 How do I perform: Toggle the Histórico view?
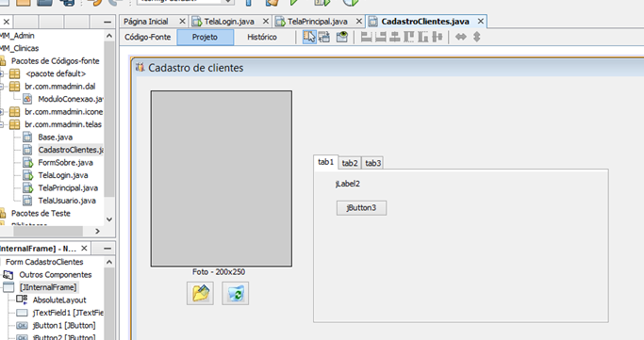tap(262, 37)
